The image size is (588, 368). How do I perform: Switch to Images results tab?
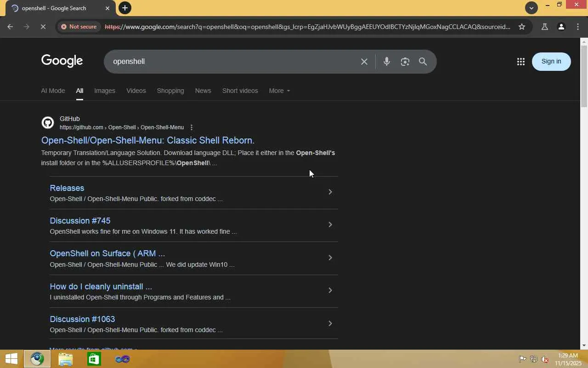click(105, 91)
